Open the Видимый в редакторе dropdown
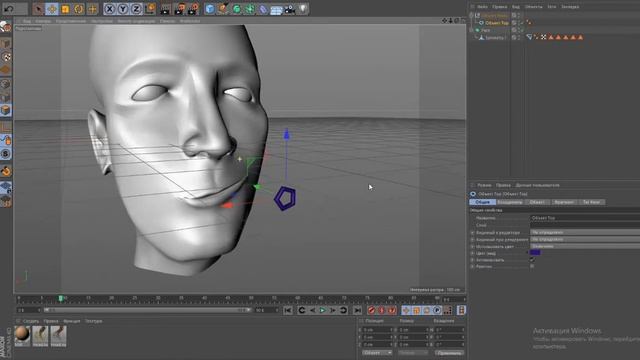This screenshot has height=360, width=640. pyautogui.click(x=585, y=232)
